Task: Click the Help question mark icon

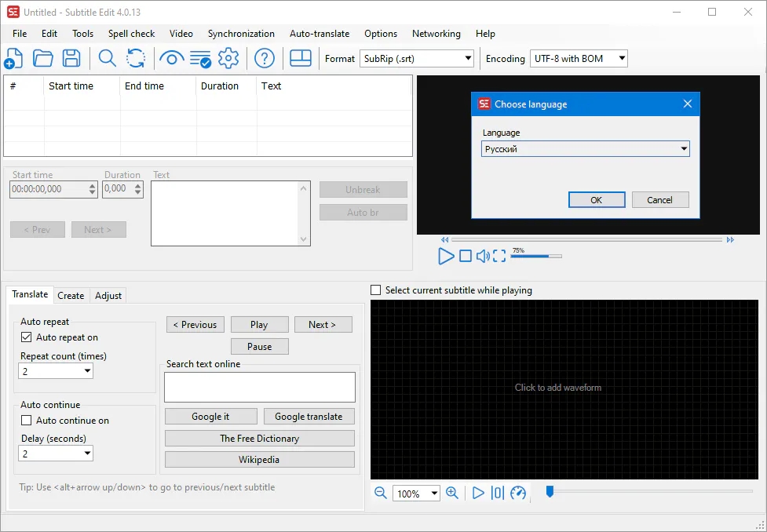Action: (265, 58)
